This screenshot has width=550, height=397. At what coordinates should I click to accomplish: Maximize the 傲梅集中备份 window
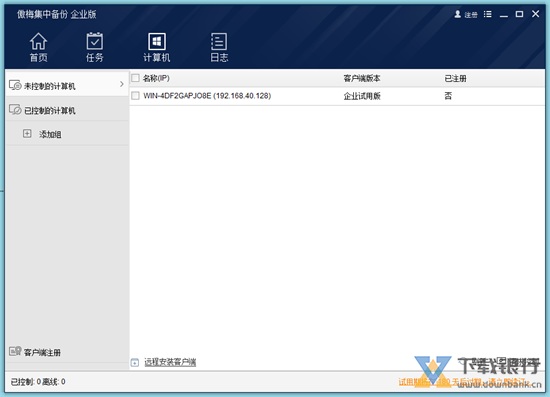(x=519, y=14)
